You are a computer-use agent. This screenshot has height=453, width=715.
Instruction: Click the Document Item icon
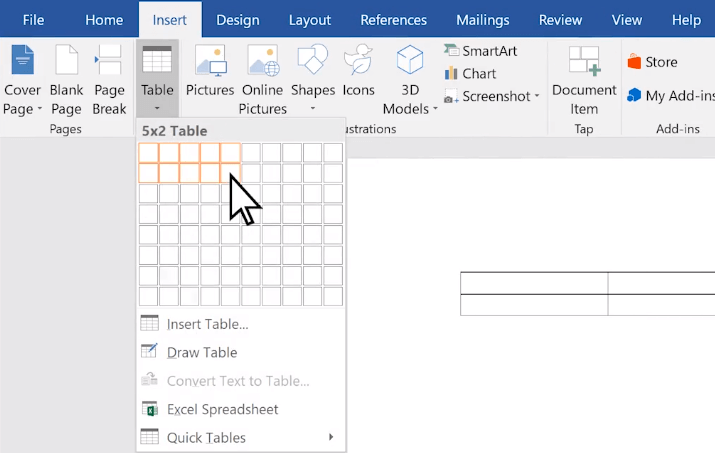tap(584, 62)
